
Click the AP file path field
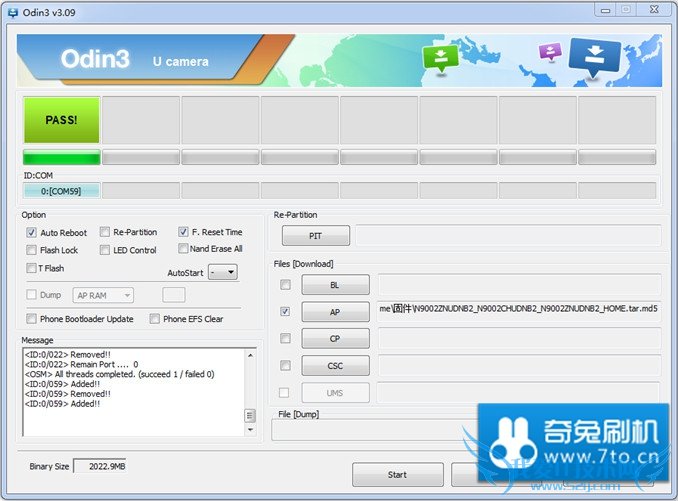(x=519, y=311)
